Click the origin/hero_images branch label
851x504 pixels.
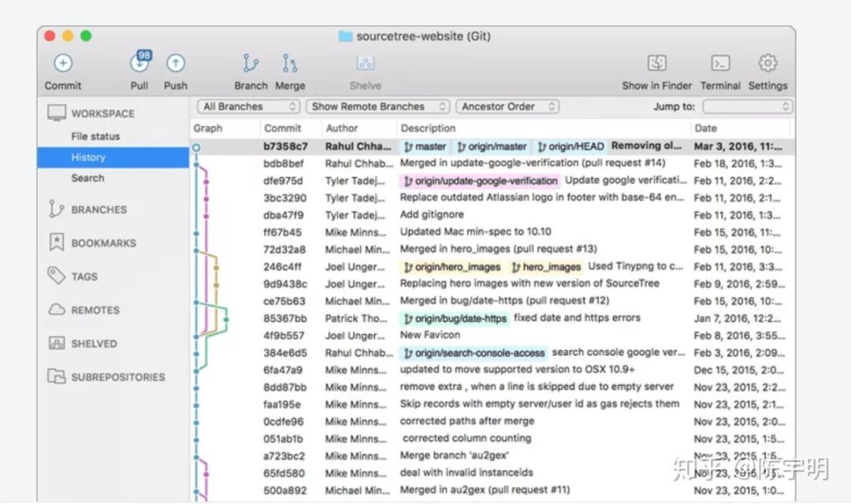[452, 267]
